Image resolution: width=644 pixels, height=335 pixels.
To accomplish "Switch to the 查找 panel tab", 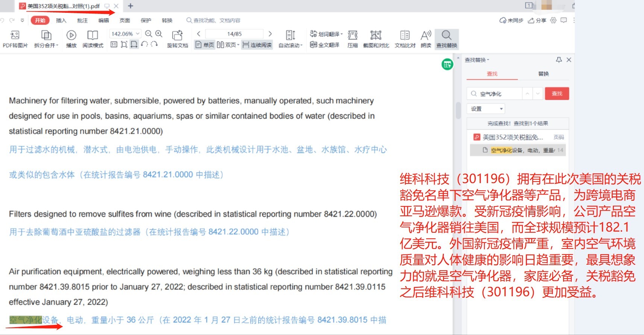I will click(x=492, y=74).
